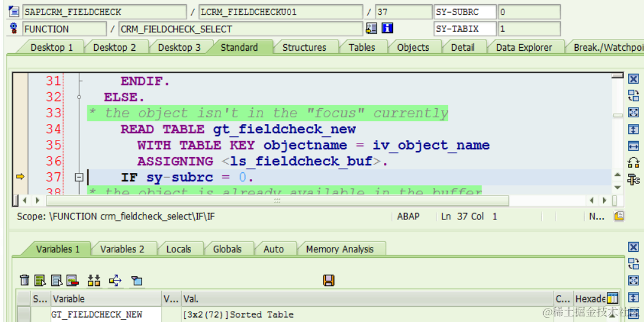This screenshot has height=322, width=644.
Task: Click the right horizontal scroll arrow at the right end of the editor scrollbar
Action: [x=604, y=200]
